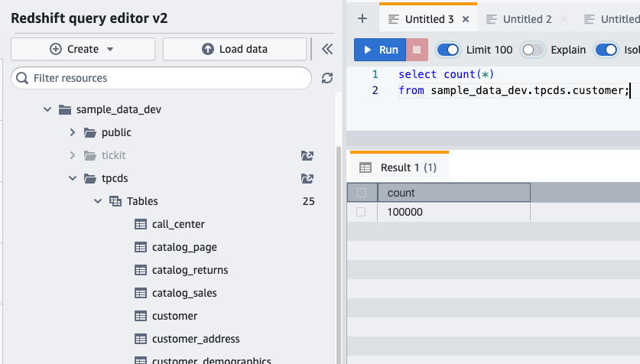This screenshot has width=640, height=364.
Task: Select the customer table
Action: [174, 316]
